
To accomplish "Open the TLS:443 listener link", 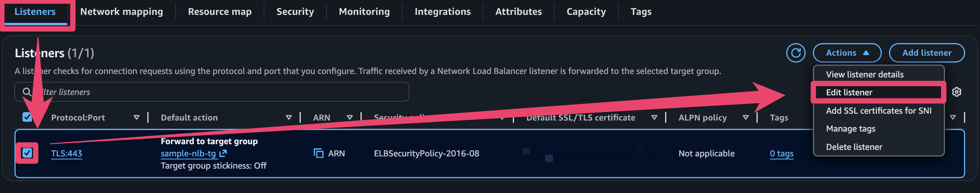I will pos(67,153).
